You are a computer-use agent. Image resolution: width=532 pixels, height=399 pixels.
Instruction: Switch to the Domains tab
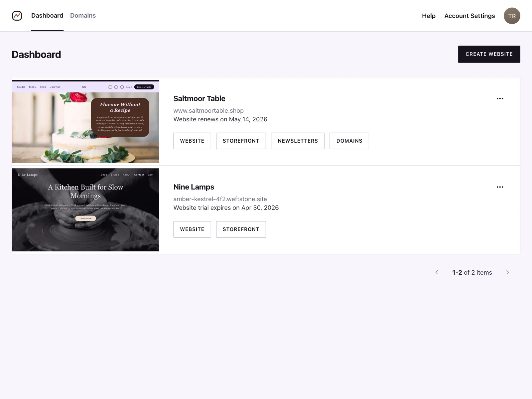click(x=83, y=16)
